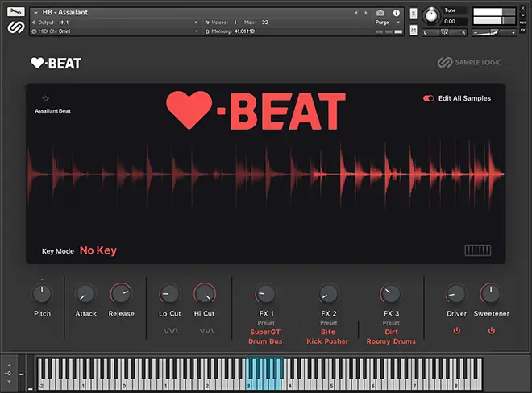Screen dimensions: 532x393
Task: Toggle Driver power button
Action: 457,330
